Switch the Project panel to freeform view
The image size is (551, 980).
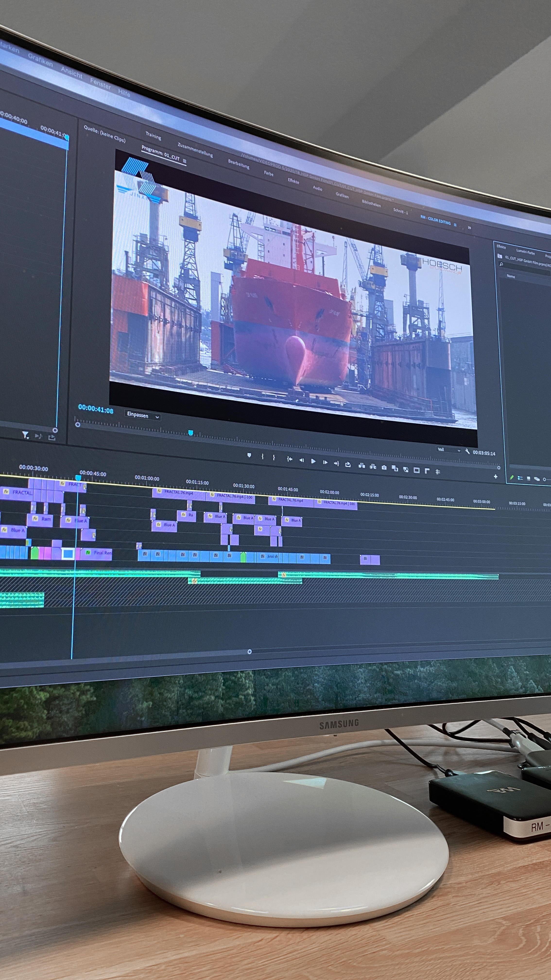(x=537, y=479)
